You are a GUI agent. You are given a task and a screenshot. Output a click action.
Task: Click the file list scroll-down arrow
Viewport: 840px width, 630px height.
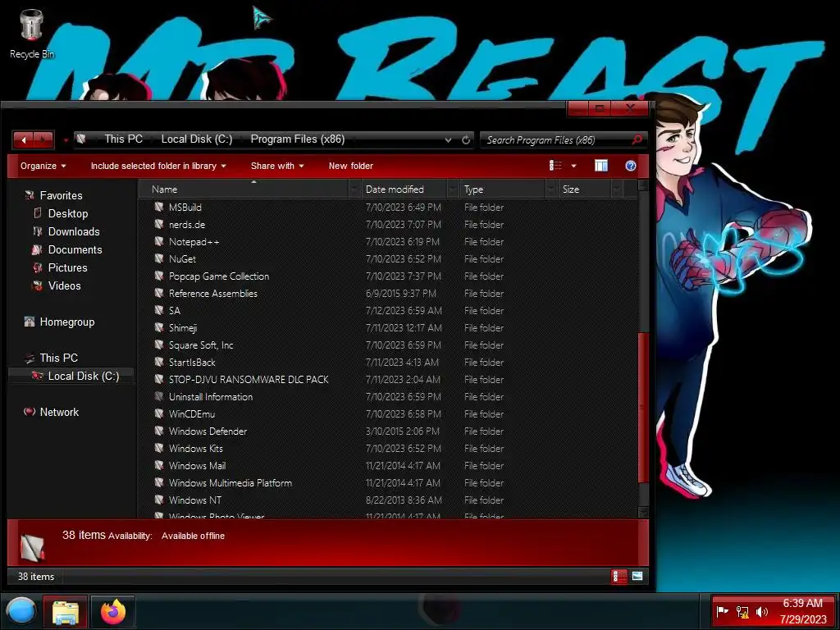coord(643,513)
